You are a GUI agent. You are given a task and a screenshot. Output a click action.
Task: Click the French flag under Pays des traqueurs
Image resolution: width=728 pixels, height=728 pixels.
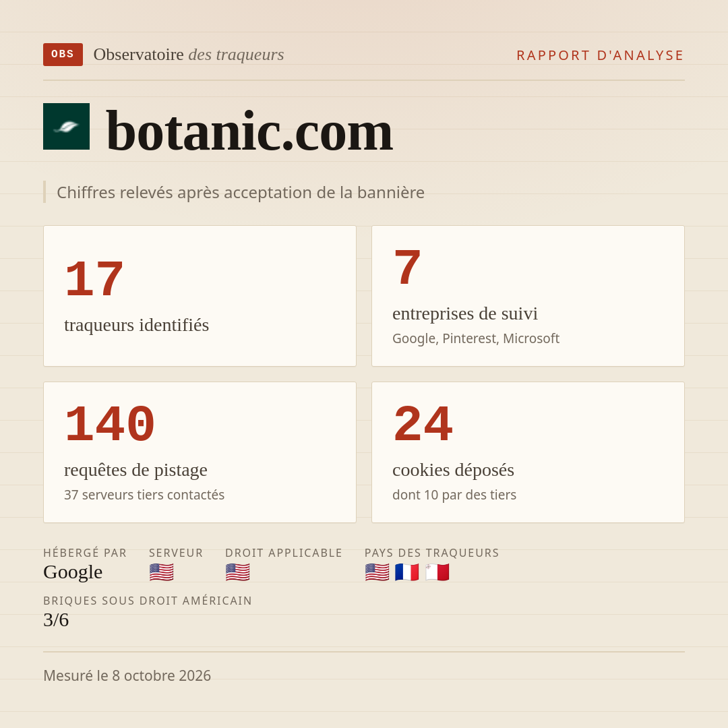pyautogui.click(x=406, y=572)
